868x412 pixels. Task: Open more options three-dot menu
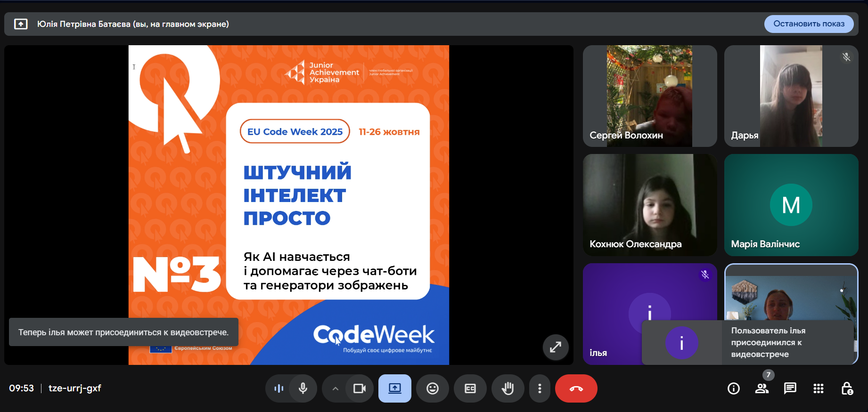(540, 388)
